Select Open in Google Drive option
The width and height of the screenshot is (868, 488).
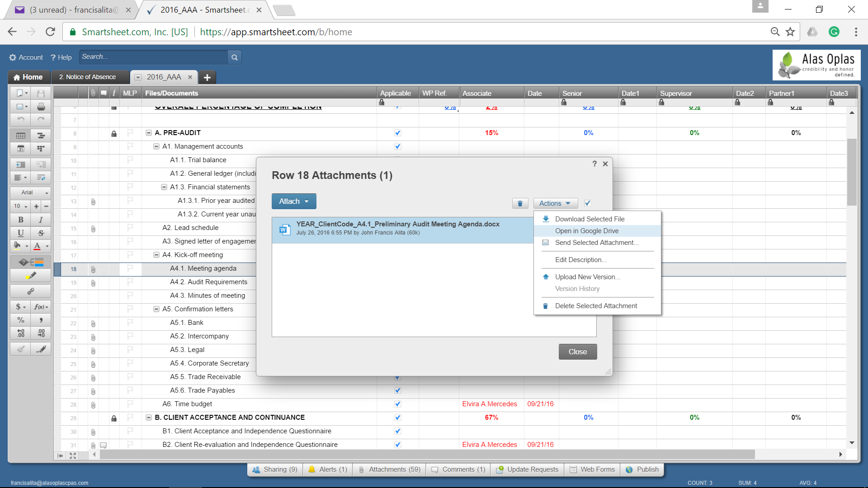587,230
